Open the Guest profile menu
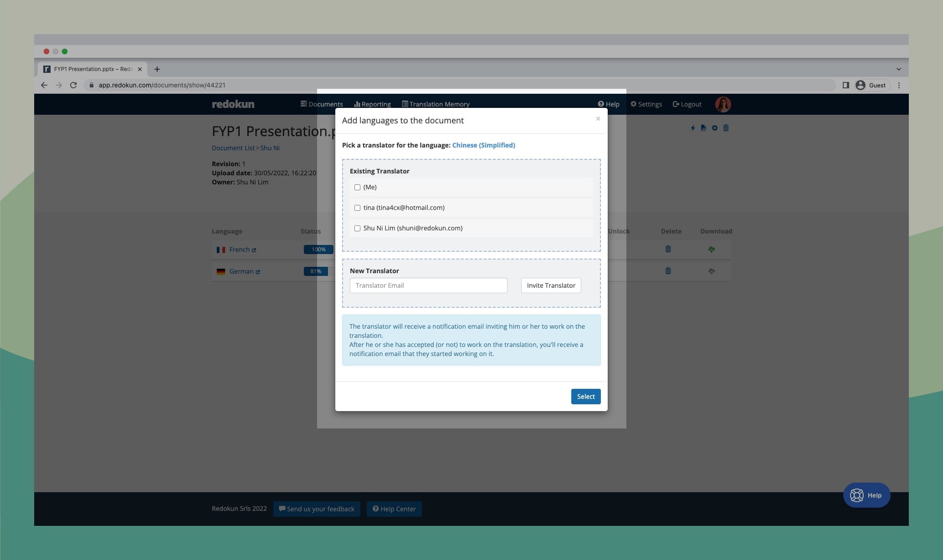This screenshot has height=560, width=943. click(871, 85)
